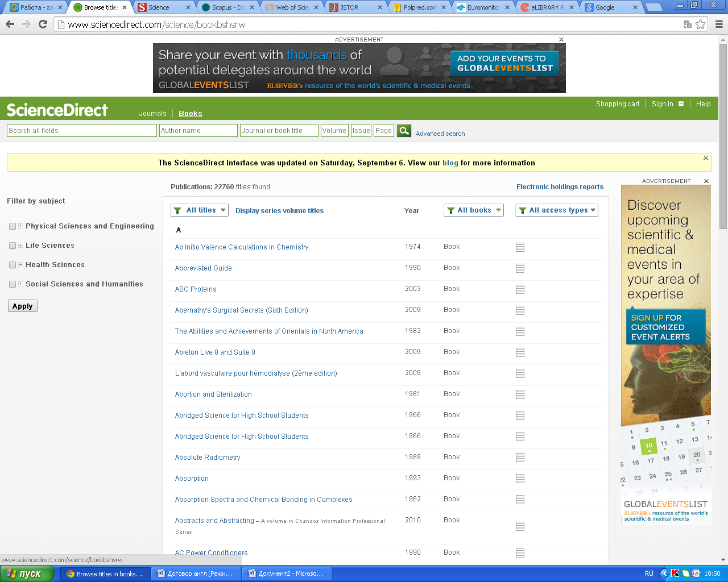Bookmark page with star icon

coord(701,24)
